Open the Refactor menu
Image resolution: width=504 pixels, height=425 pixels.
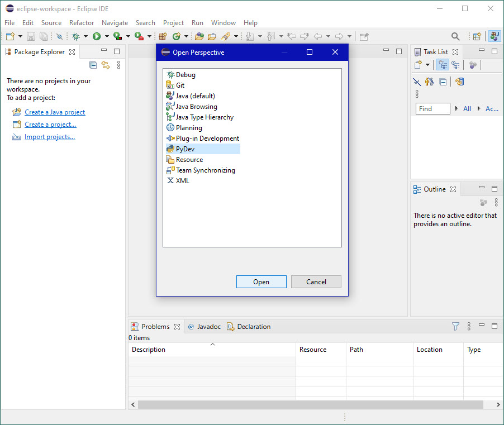82,23
